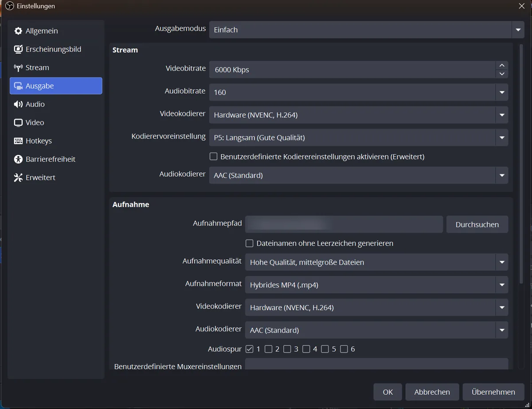Check Audiospur 3
Viewport: 532px width, 409px height.
pos(287,349)
